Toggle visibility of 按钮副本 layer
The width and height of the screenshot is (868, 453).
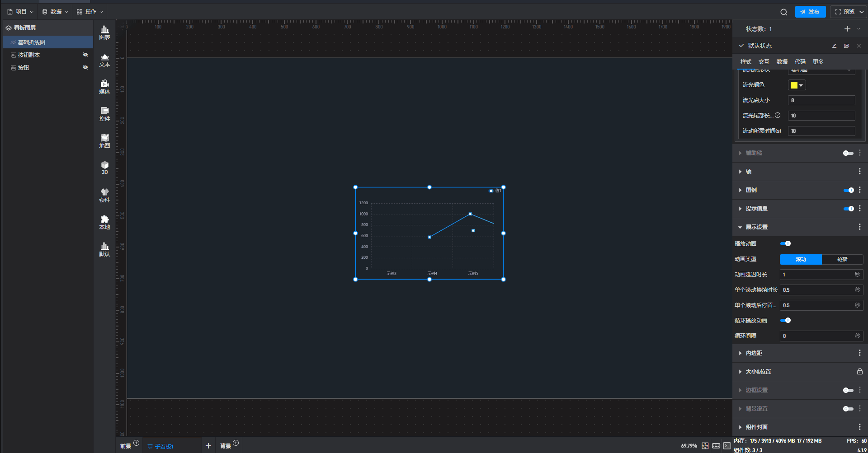pos(85,55)
